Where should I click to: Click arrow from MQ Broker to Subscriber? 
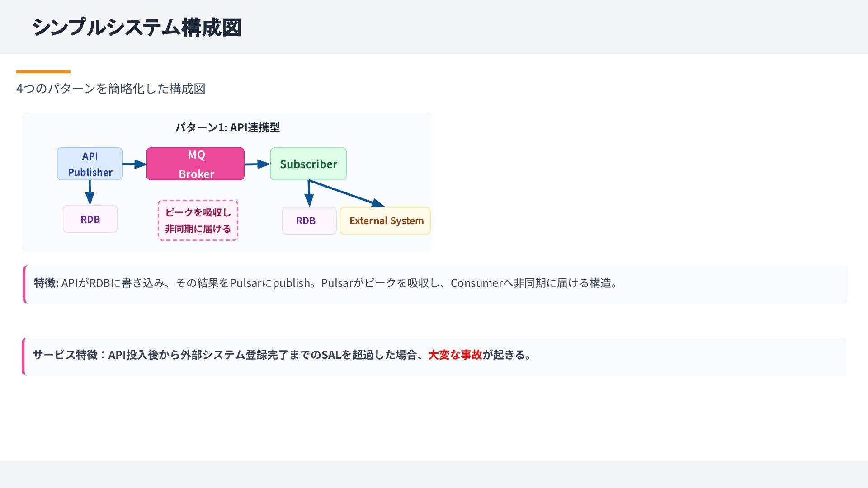(257, 164)
